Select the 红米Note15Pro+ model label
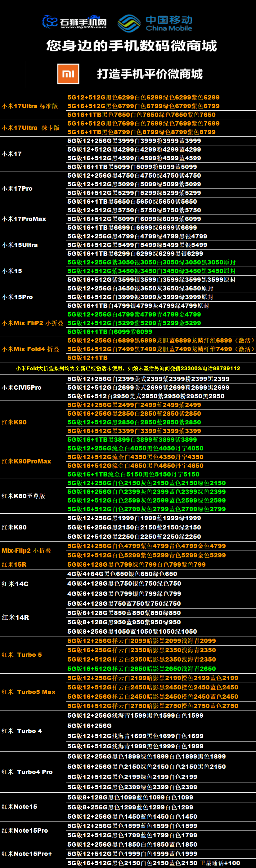 27,853
